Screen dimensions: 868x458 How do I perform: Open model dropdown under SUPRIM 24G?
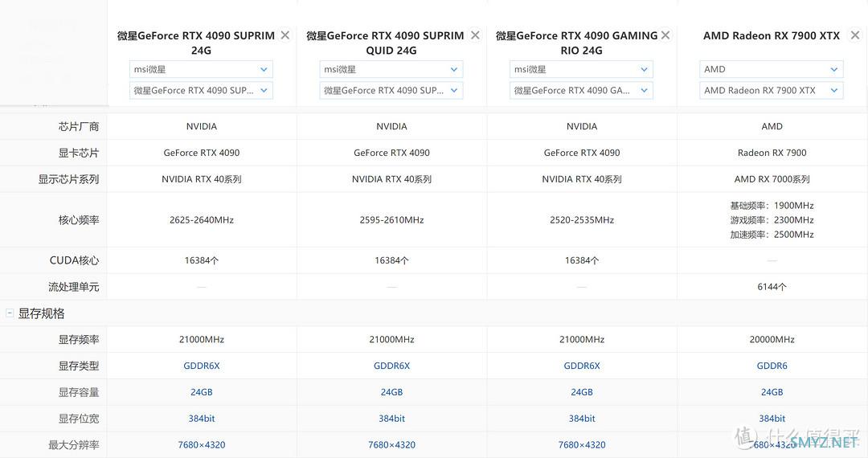[x=201, y=90]
